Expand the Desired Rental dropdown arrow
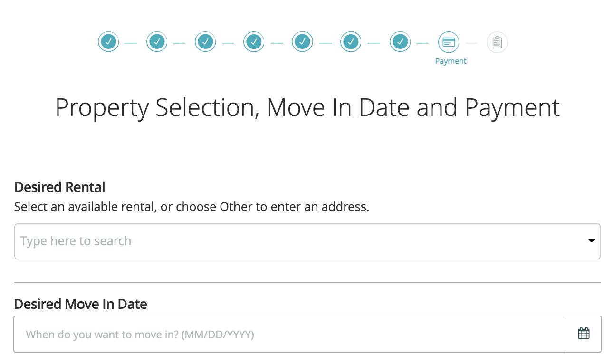The width and height of the screenshot is (614, 364). [592, 241]
